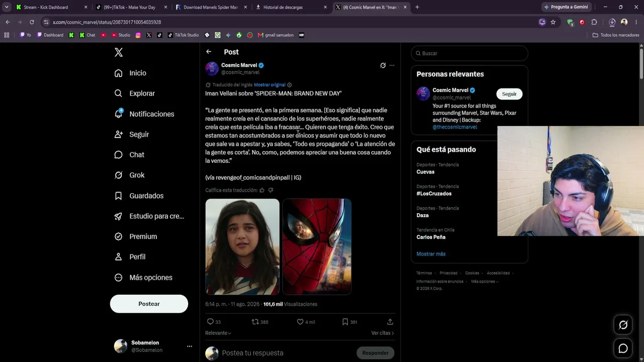The height and width of the screenshot is (362, 644).
Task: Follow Cosmic Marvel with Seguir button
Action: (509, 94)
